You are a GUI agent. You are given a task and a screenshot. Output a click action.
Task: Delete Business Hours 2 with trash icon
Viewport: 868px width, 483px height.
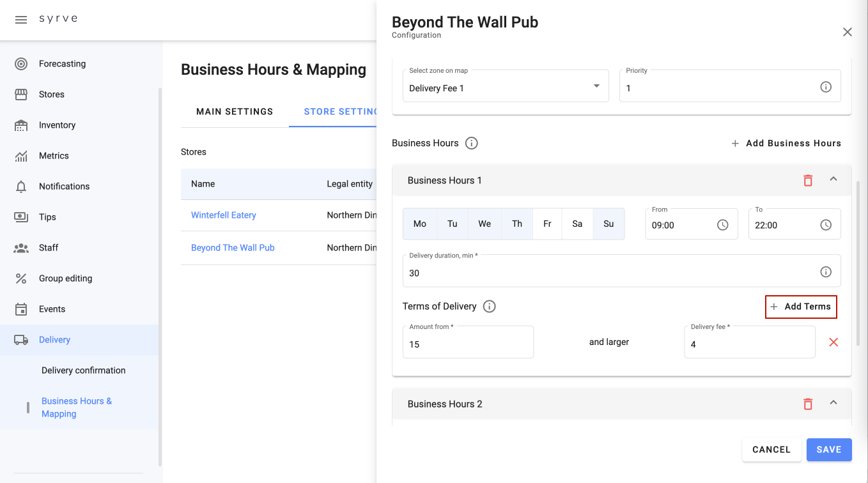click(x=808, y=404)
